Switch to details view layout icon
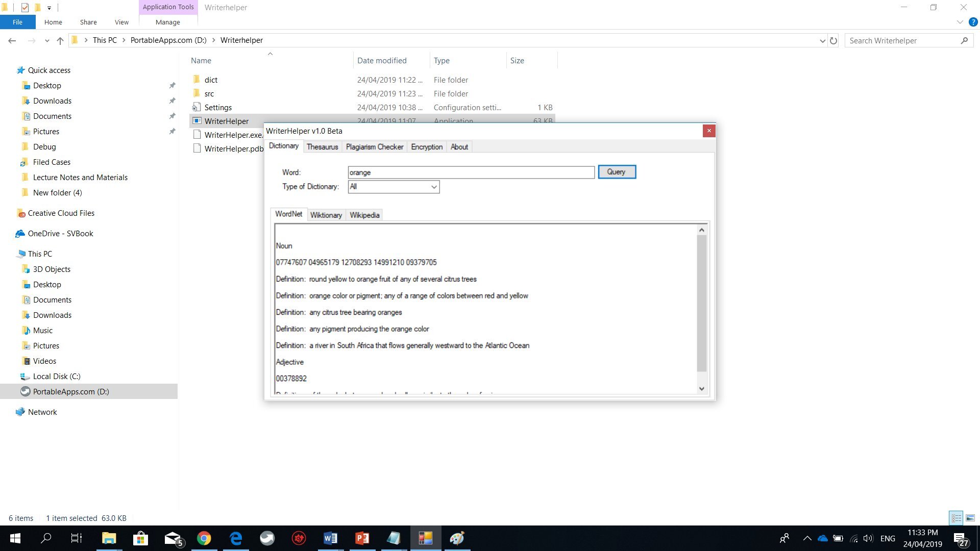This screenshot has width=980, height=551. (957, 518)
